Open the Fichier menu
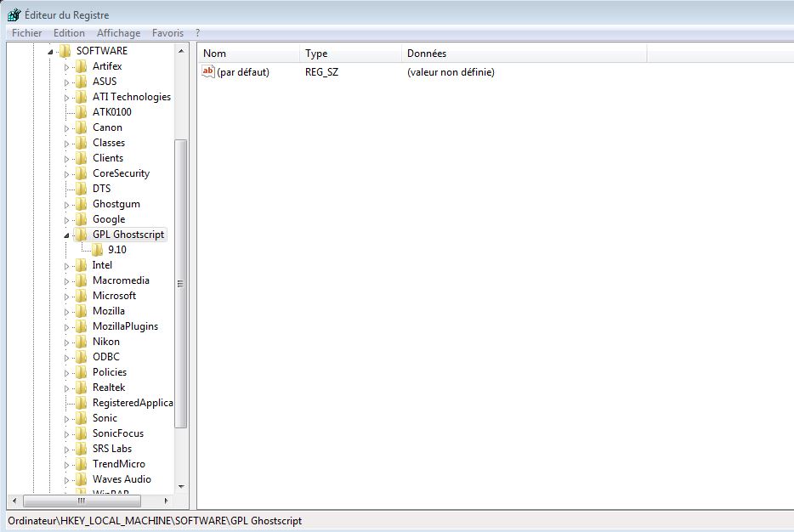 click(x=27, y=33)
